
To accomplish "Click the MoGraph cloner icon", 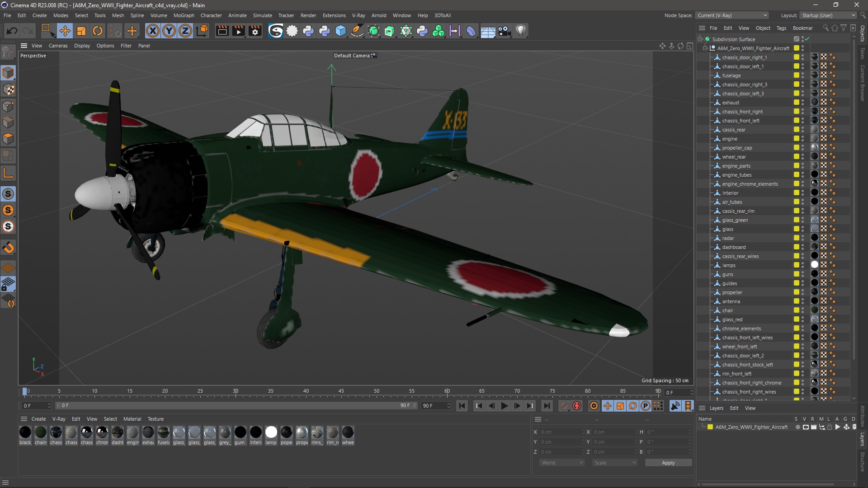I will point(439,31).
